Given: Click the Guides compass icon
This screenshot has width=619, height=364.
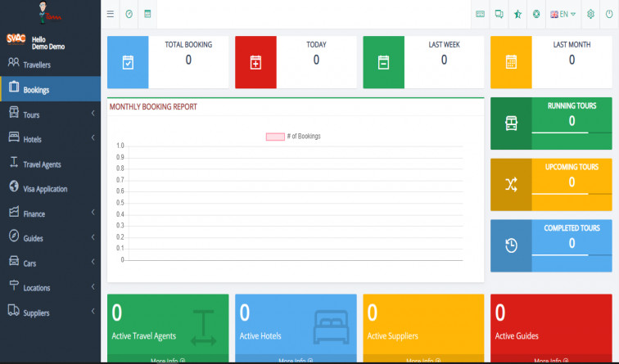Looking at the screenshot, I should pos(14,236).
